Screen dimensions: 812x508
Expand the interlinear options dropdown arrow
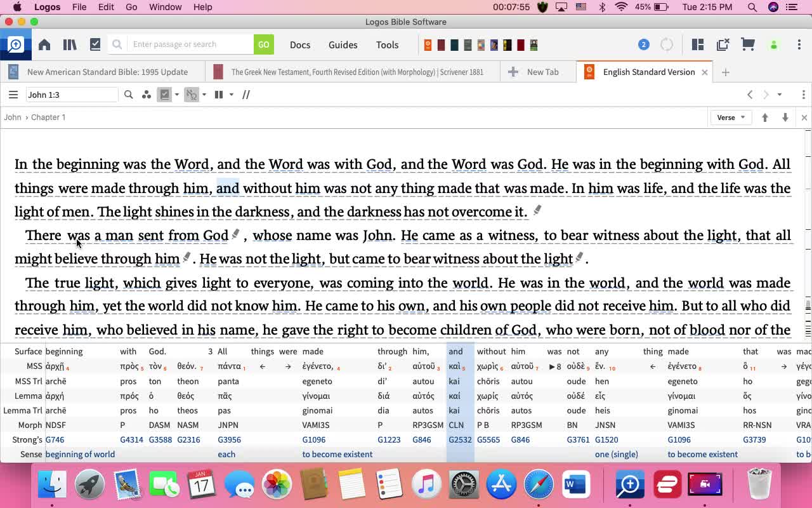coord(177,95)
